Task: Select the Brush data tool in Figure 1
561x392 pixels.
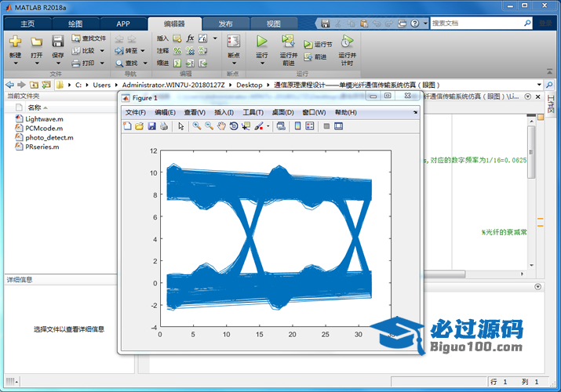Action: pyautogui.click(x=259, y=125)
